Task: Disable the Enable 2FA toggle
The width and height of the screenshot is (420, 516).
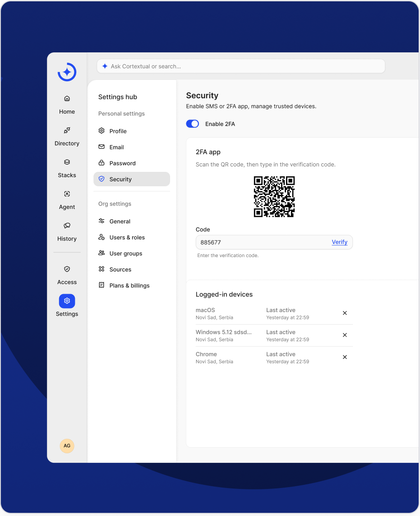Action: tap(193, 124)
